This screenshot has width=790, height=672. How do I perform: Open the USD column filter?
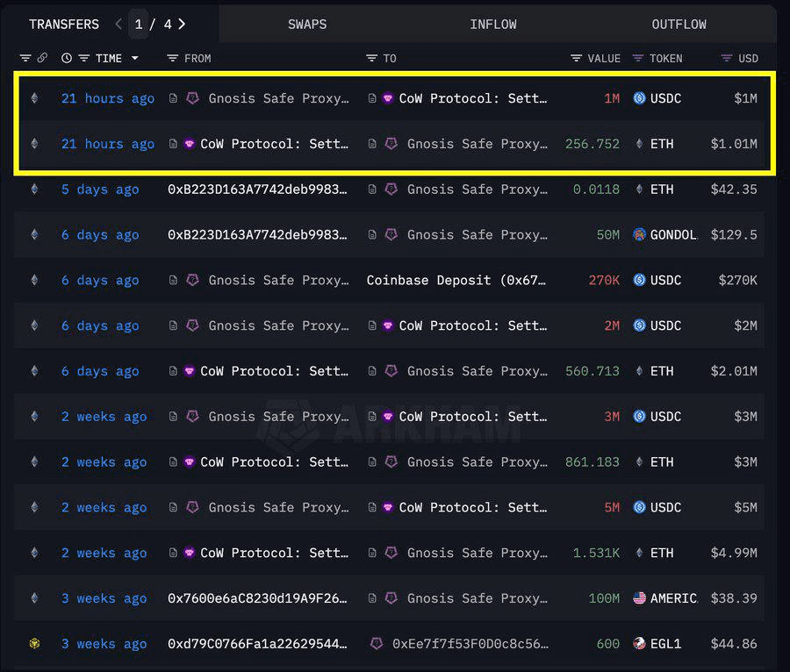tap(727, 59)
